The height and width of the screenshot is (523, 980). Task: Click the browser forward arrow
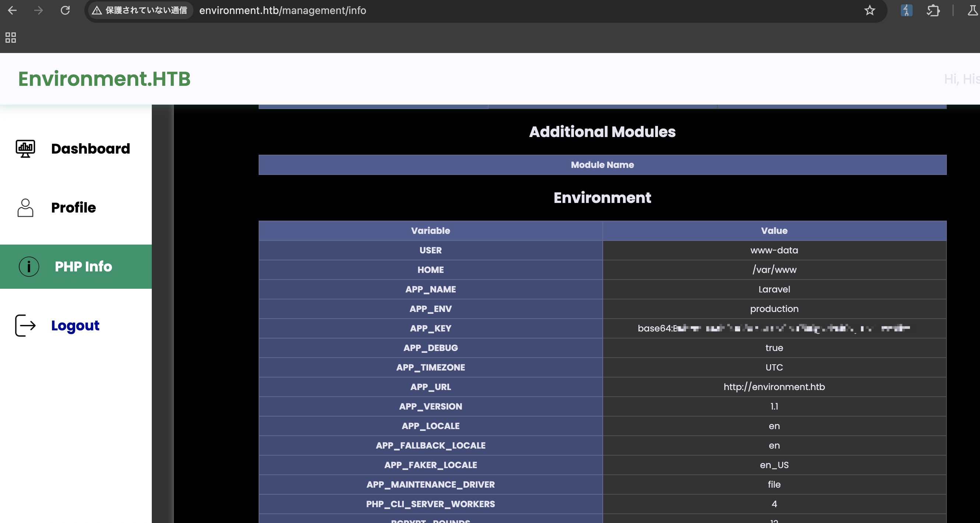[38, 10]
